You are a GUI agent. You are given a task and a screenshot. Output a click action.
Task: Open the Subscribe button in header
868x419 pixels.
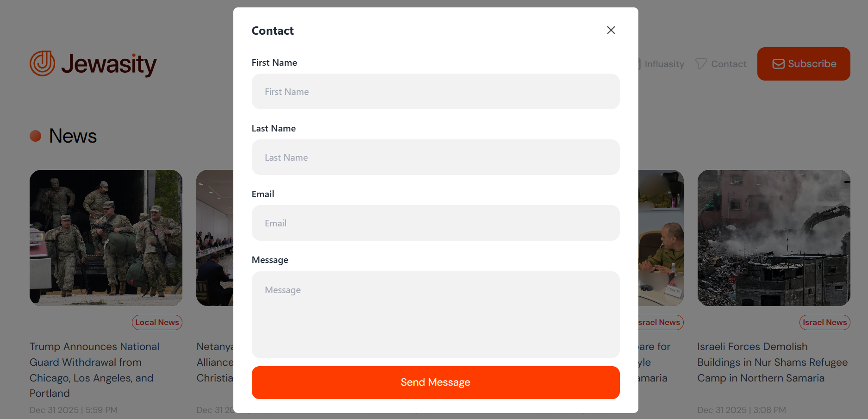[804, 64]
